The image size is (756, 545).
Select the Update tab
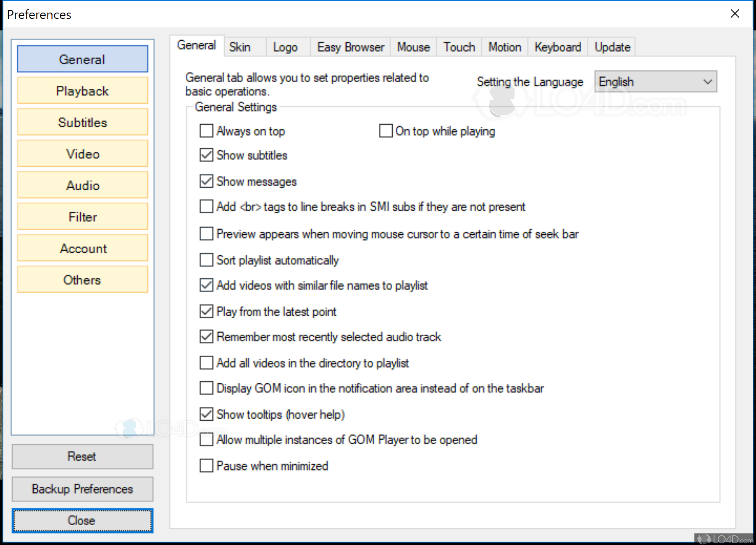(x=612, y=47)
